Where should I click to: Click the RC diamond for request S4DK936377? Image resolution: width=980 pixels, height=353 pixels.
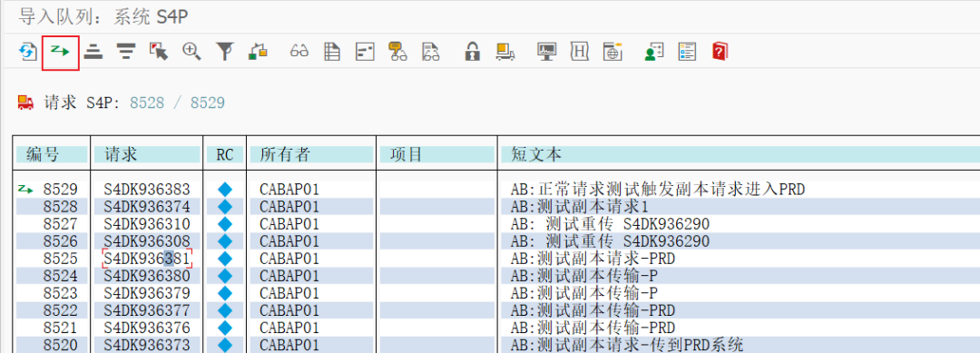point(225,310)
